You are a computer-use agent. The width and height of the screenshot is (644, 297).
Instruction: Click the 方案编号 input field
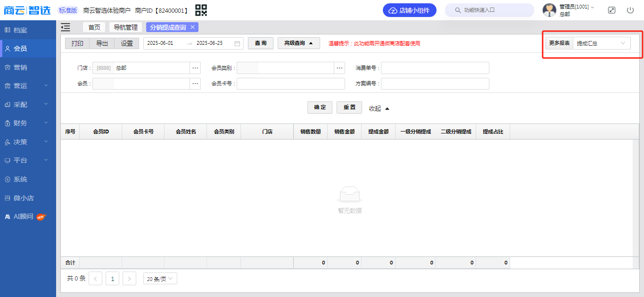(x=435, y=83)
